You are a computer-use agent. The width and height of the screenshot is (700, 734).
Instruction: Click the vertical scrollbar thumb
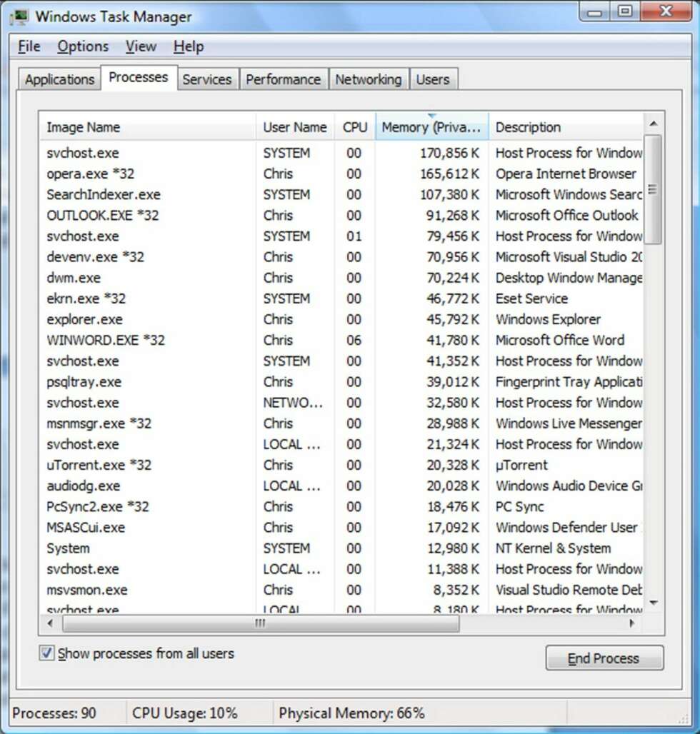(x=653, y=190)
